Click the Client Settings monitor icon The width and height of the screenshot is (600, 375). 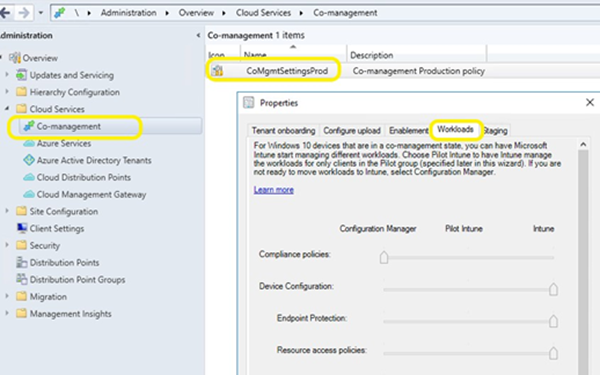click(x=22, y=228)
